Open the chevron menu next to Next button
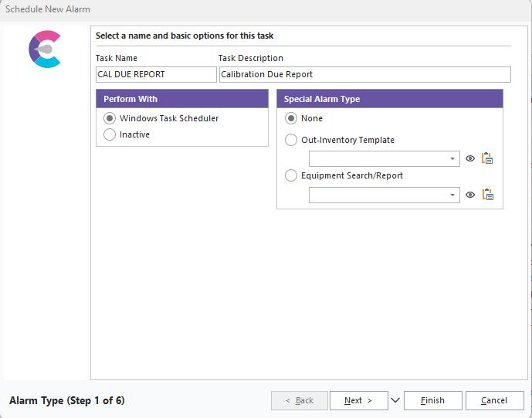The width and height of the screenshot is (532, 418). (395, 400)
